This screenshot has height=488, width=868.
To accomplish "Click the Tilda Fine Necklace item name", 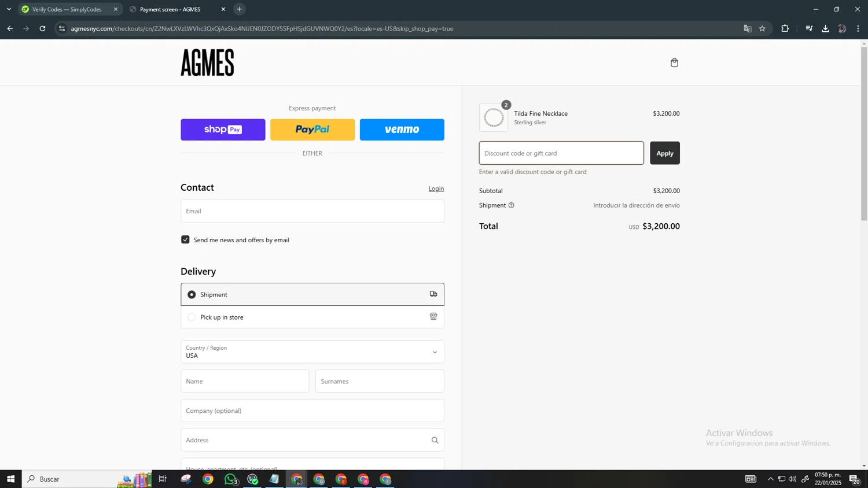I will pyautogui.click(x=540, y=113).
